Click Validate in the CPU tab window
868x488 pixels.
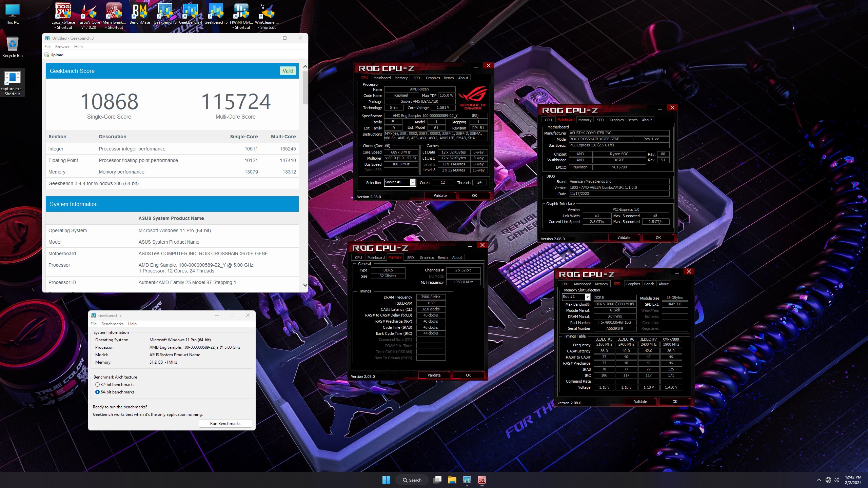click(440, 196)
